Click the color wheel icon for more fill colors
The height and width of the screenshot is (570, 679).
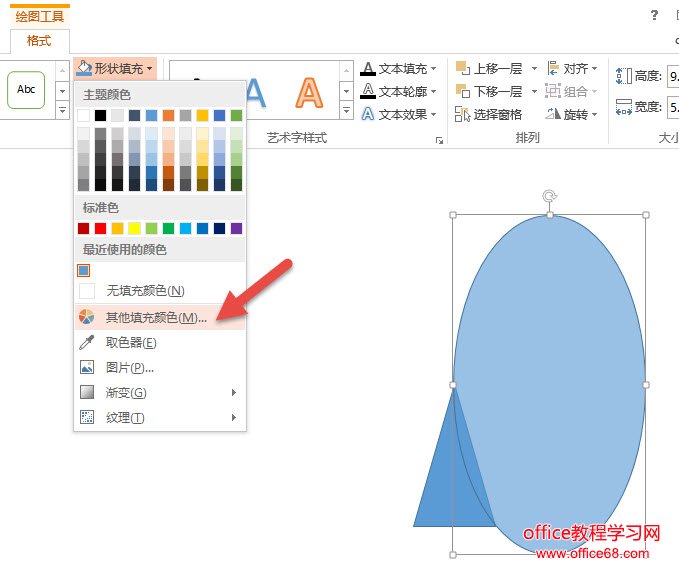(x=87, y=317)
